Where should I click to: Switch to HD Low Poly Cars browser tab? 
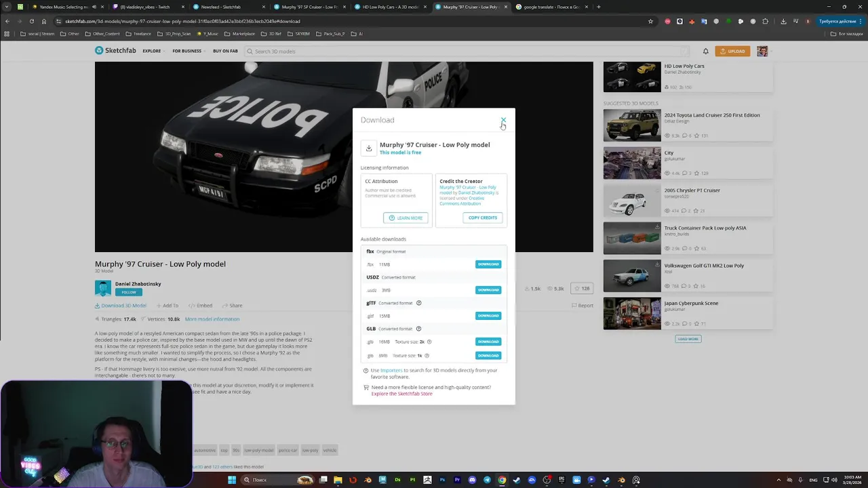coord(390,7)
